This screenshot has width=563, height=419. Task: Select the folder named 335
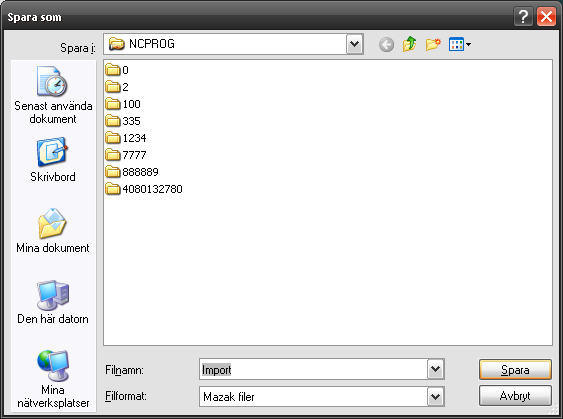tap(123, 121)
